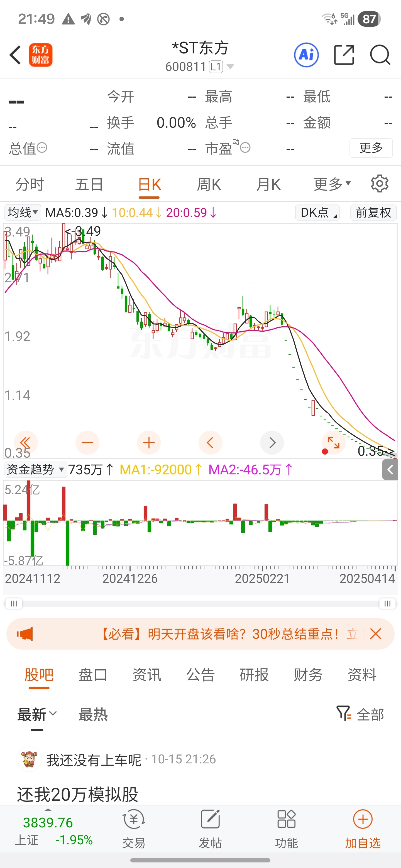Tap the 更多 quote details button
The width and height of the screenshot is (401, 868).
coord(371,148)
